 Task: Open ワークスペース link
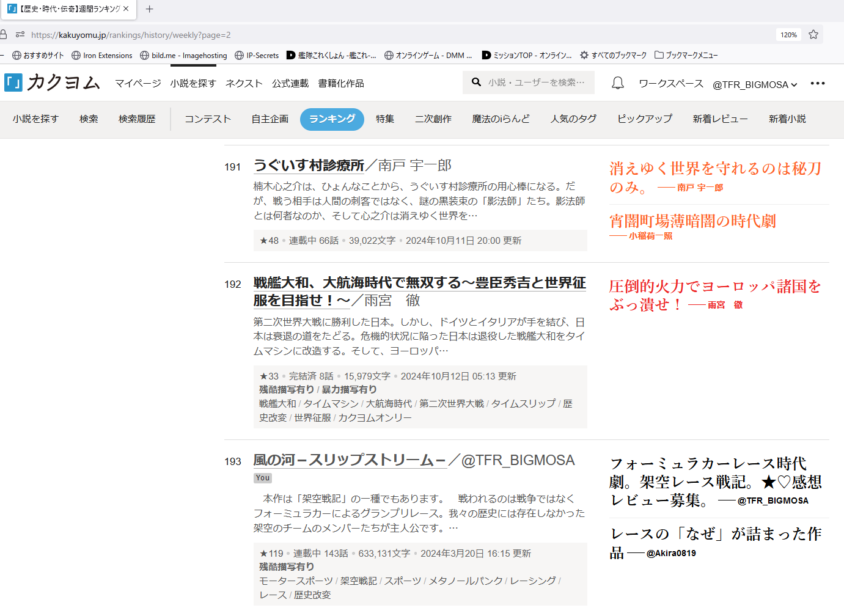pyautogui.click(x=670, y=83)
